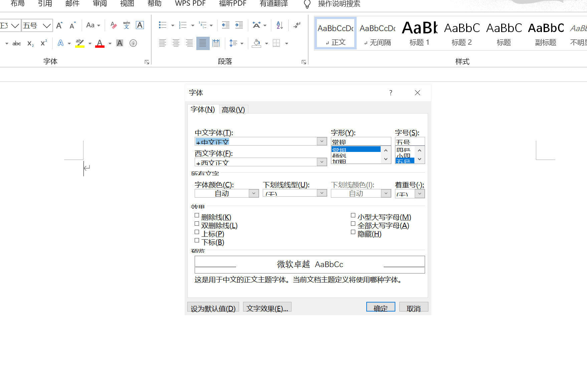Enable 下标(B) subscript checkbox

[197, 241]
